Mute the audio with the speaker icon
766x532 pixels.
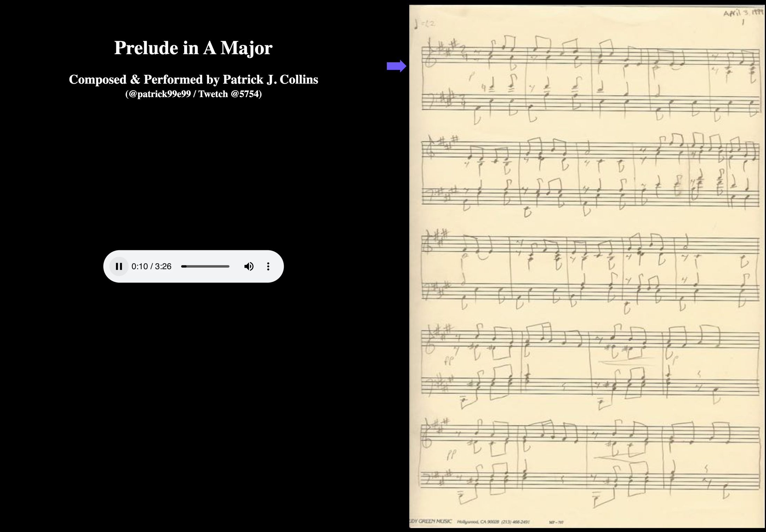(249, 266)
